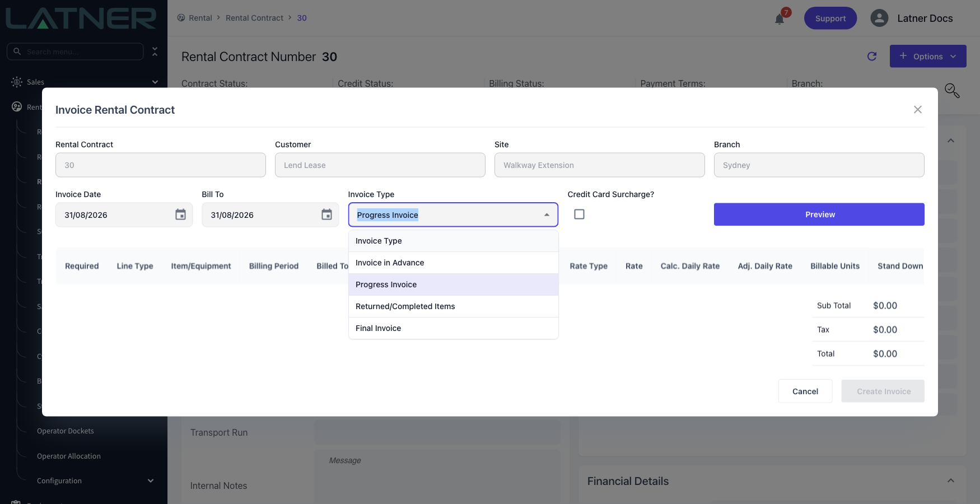Click the Adj. Daily Rate column header
Viewport: 980px width, 504px height.
(765, 266)
